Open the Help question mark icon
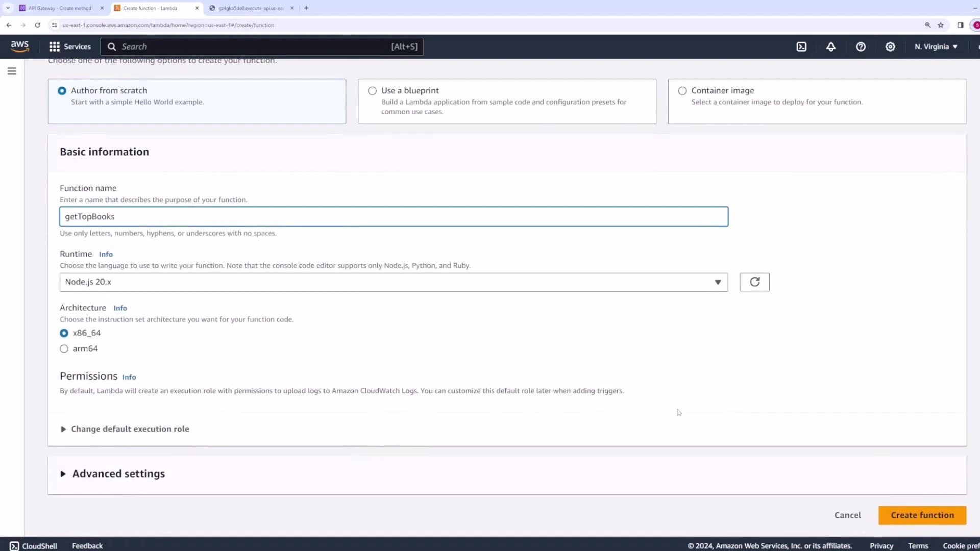The width and height of the screenshot is (980, 551). point(861,46)
